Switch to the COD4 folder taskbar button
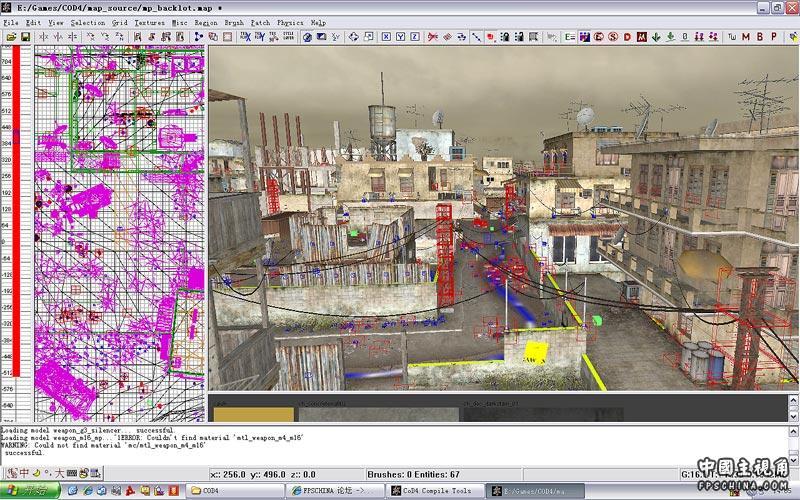Viewport: 800px width, 500px height. pyautogui.click(x=235, y=490)
